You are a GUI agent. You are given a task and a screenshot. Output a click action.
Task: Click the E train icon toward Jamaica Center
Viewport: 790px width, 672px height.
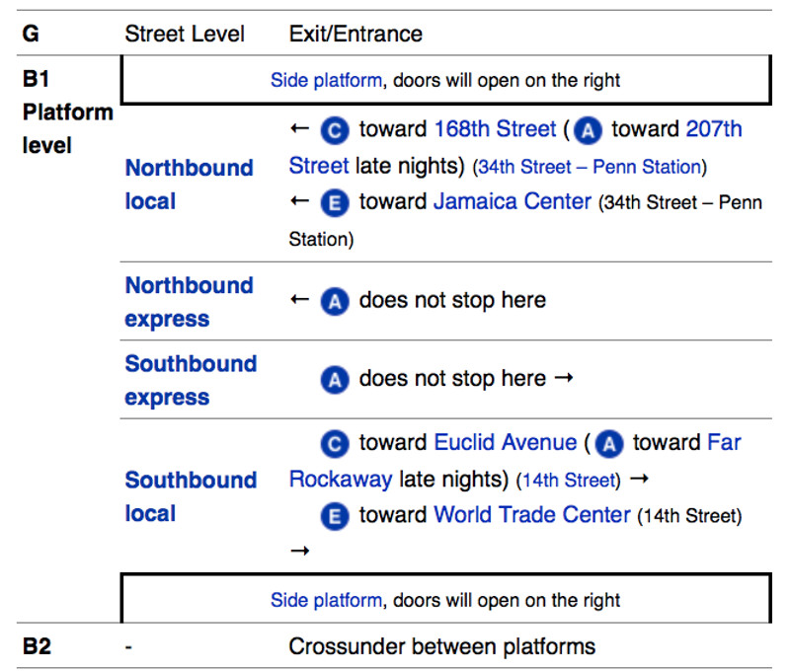tap(335, 203)
